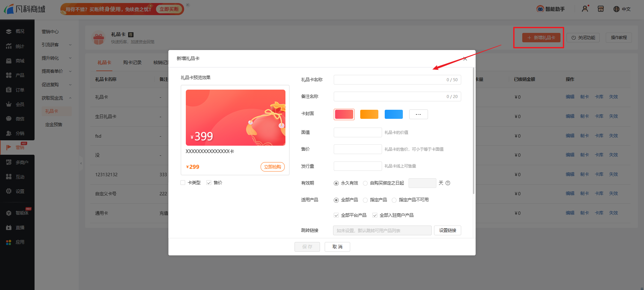Click the 礼品卡名称 input field
Screen dimensions: 644x290
click(x=389, y=80)
